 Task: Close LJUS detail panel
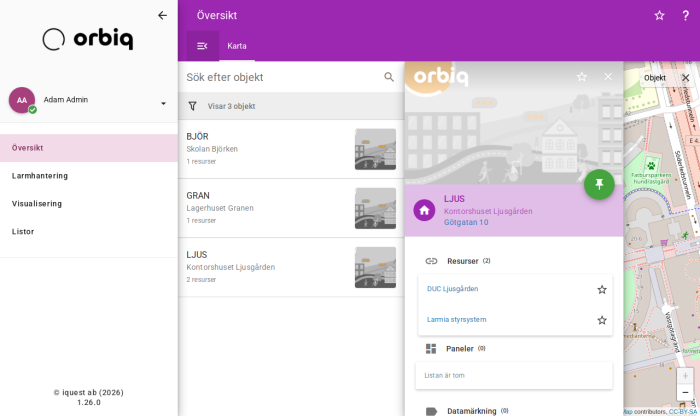click(x=608, y=77)
